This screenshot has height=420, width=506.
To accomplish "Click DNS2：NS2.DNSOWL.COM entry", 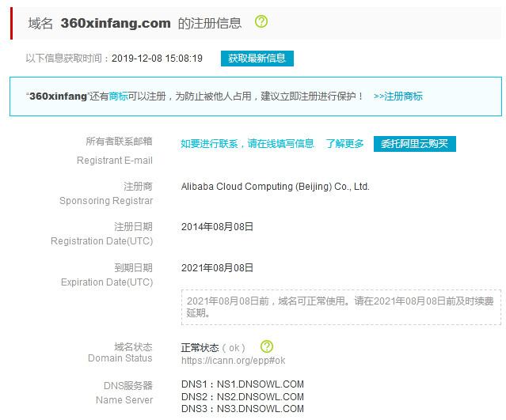I will (x=242, y=397).
